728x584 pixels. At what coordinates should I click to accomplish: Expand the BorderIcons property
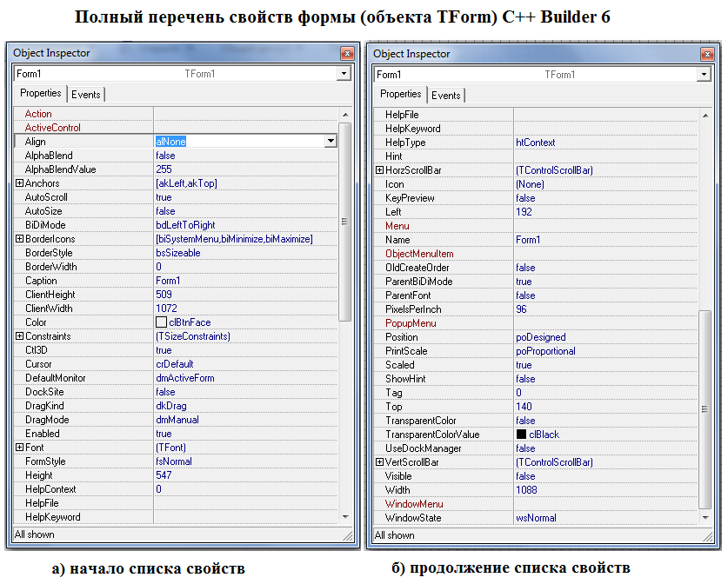pos(19,238)
